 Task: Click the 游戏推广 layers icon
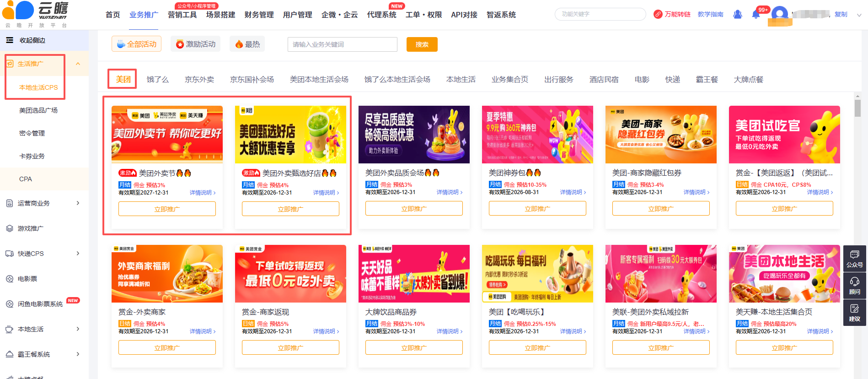click(x=10, y=228)
